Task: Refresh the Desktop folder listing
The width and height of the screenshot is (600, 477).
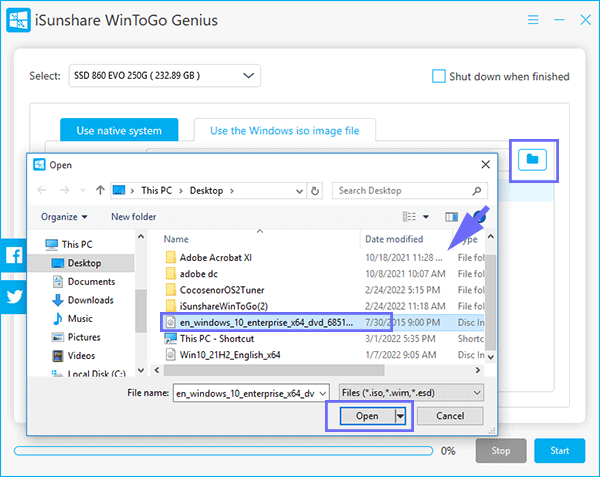Action: click(315, 190)
